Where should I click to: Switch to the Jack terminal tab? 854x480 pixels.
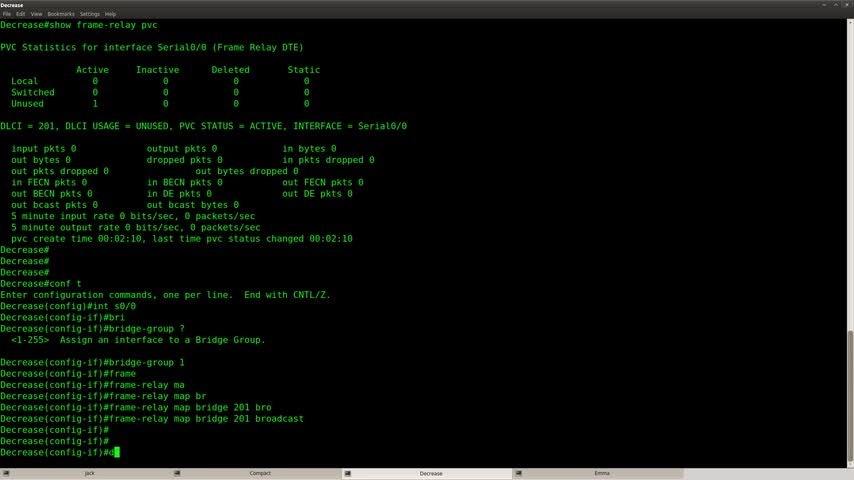point(86,473)
